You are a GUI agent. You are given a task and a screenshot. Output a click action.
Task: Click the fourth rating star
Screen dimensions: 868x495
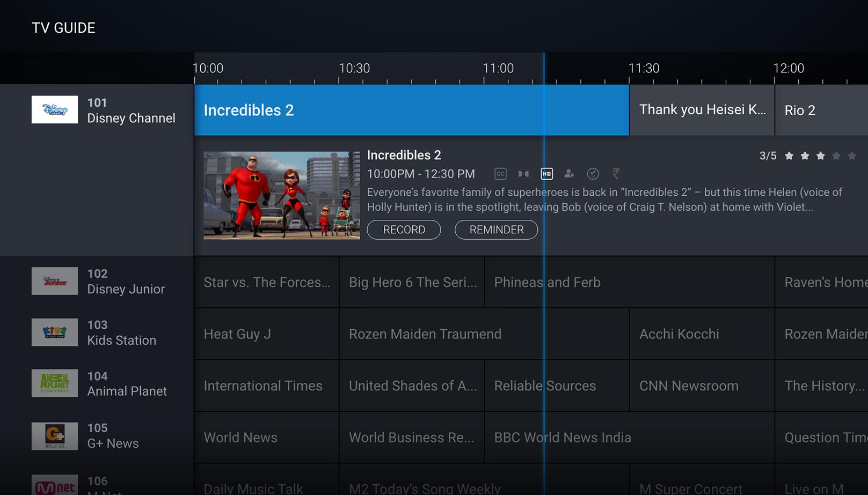point(836,156)
